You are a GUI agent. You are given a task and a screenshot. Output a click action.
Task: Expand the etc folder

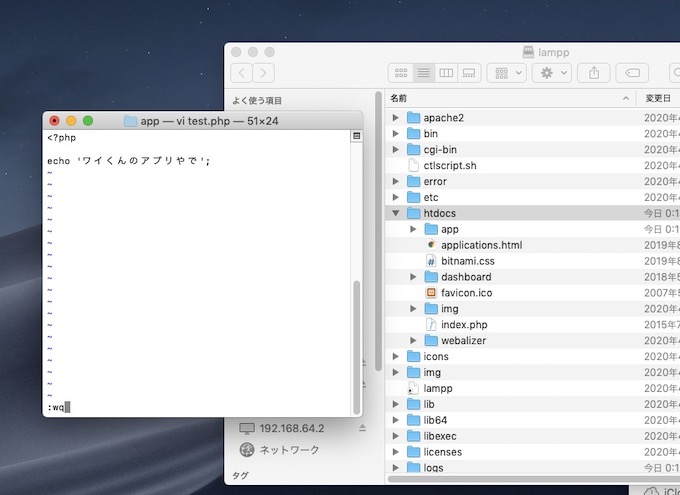pos(396,197)
